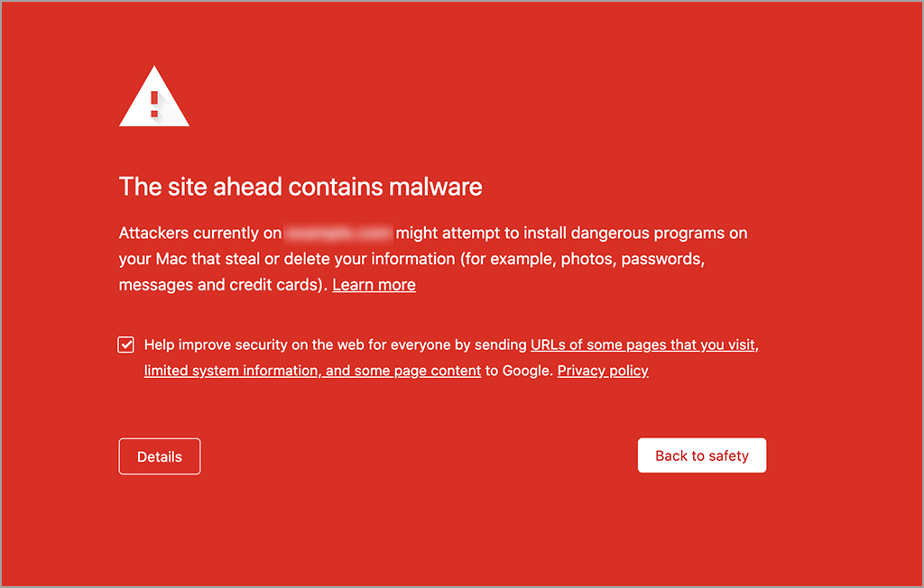Click the "to Google." text
This screenshot has width=924, height=588.
519,371
